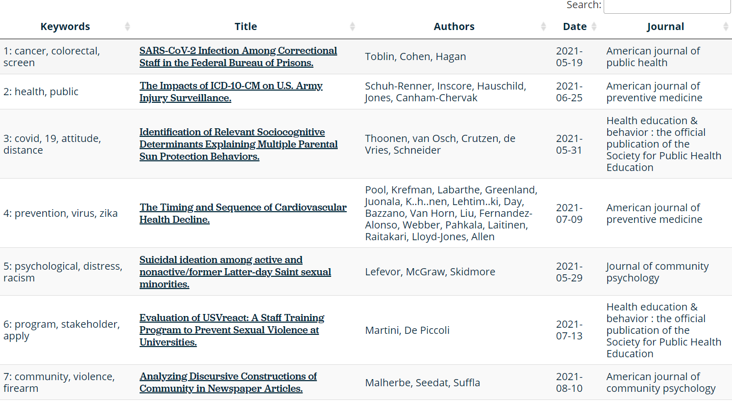The height and width of the screenshot is (401, 732).
Task: Click the Authors column sort arrows icon
Action: point(543,27)
